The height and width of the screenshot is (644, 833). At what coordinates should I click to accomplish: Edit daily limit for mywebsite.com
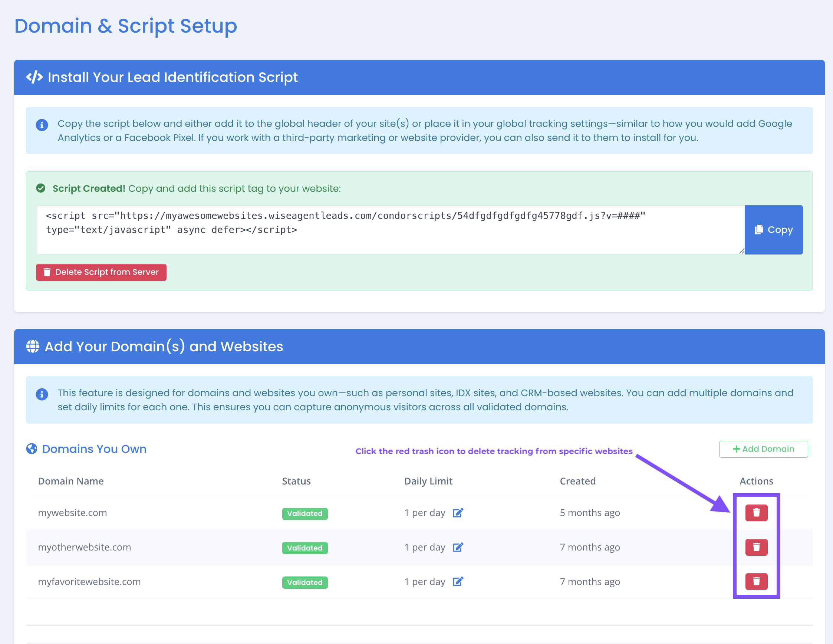pos(458,512)
